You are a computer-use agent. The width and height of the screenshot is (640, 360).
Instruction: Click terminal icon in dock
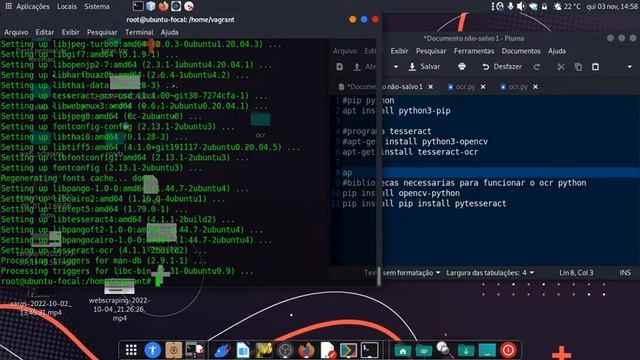point(369,350)
